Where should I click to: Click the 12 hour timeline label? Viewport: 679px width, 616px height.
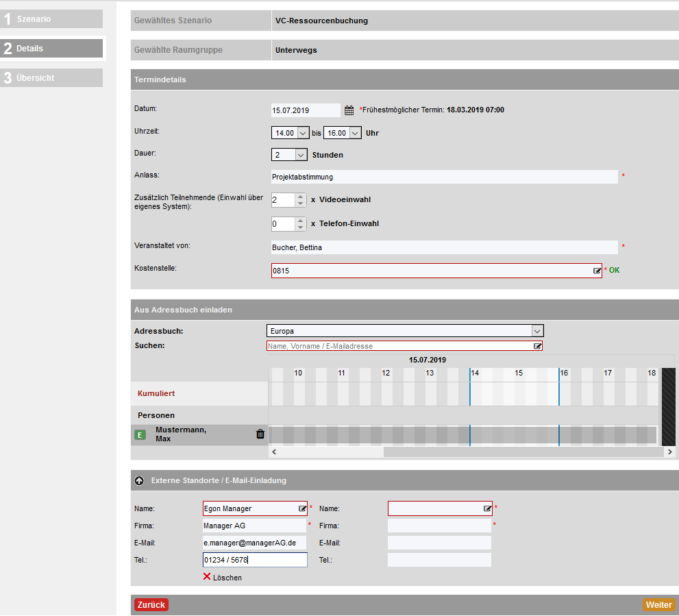(x=386, y=373)
